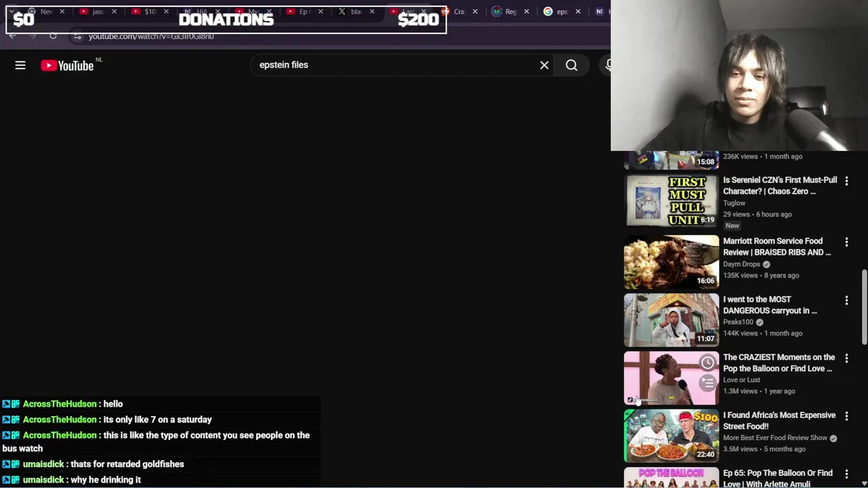This screenshot has height=488, width=868.
Task: Click the Peaks100 channel name
Action: 738,323
